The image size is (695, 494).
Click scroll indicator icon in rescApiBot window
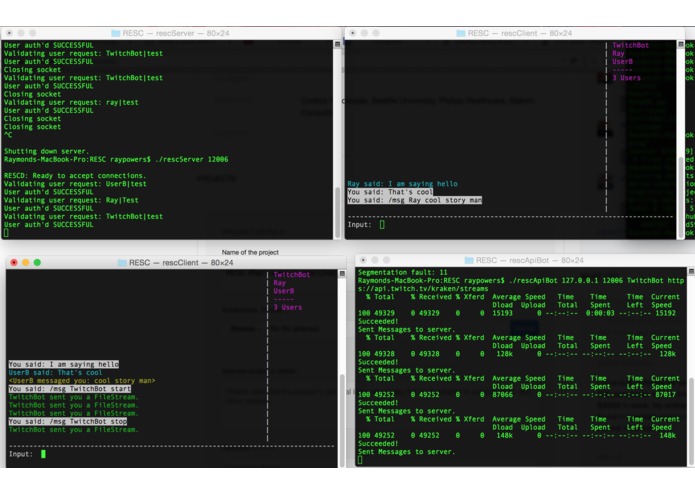[691, 271]
